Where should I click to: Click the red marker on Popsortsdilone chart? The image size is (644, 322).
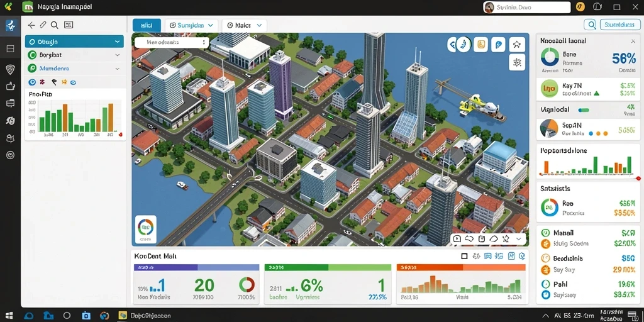(x=638, y=179)
